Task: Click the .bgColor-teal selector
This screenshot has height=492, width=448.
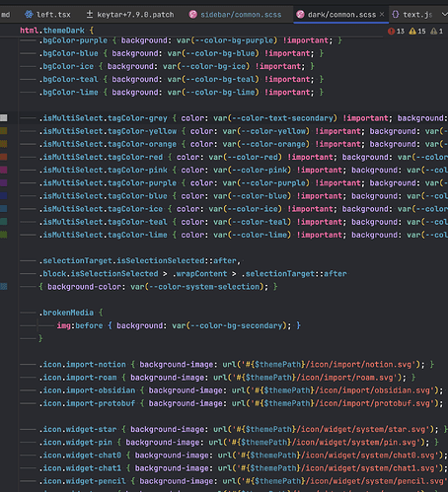Action: 68,79
